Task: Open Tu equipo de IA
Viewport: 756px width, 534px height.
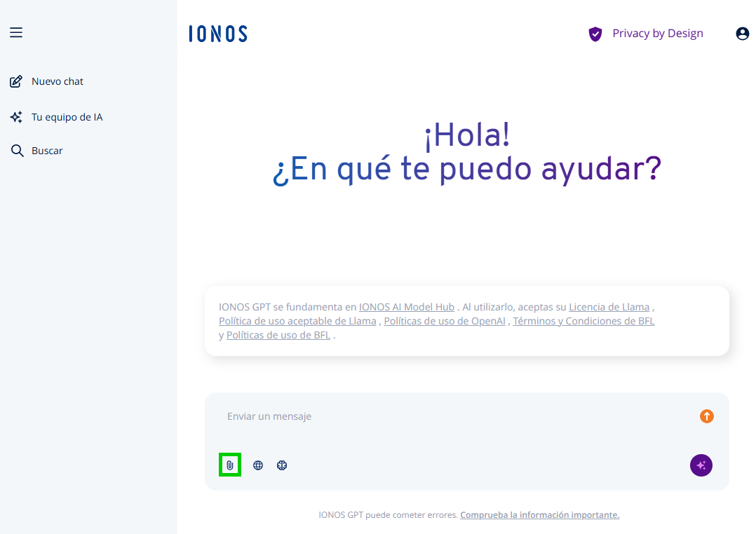Action: click(67, 117)
